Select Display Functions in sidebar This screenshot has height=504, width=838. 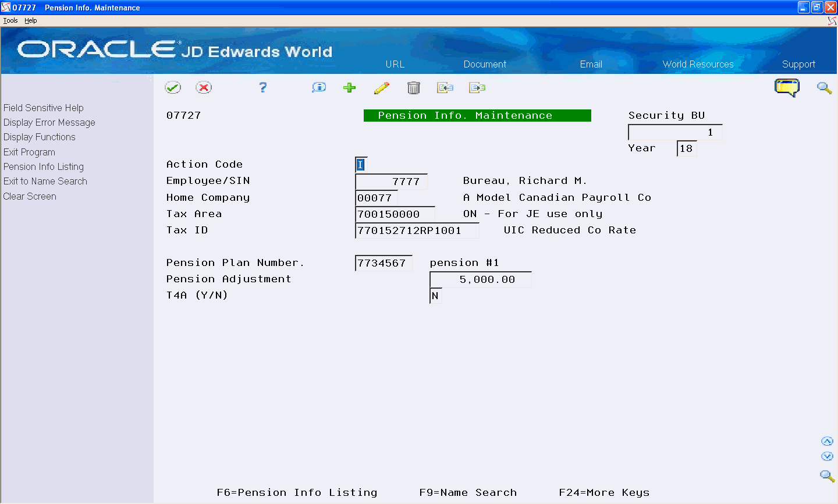click(x=40, y=137)
